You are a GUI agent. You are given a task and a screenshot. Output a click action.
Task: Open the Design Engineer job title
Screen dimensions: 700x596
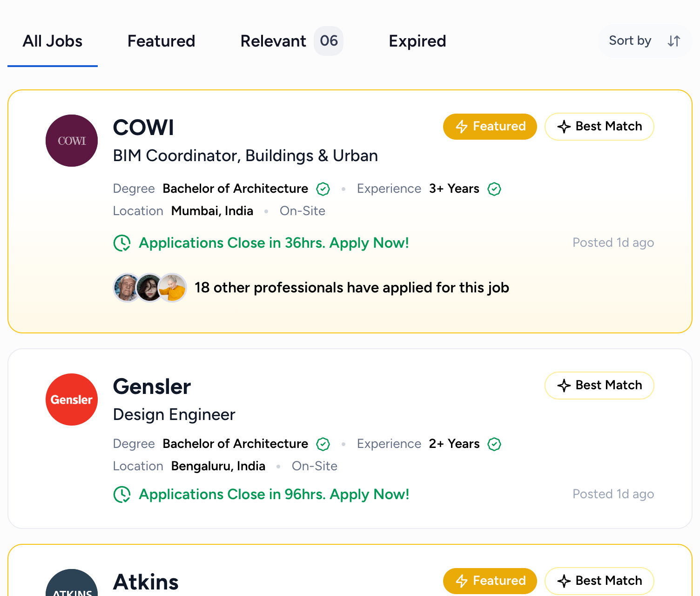pyautogui.click(x=174, y=414)
